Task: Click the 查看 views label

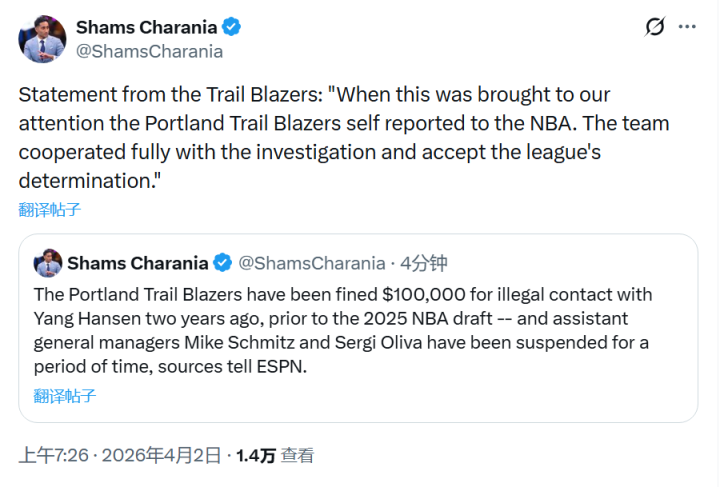Action: click(297, 456)
